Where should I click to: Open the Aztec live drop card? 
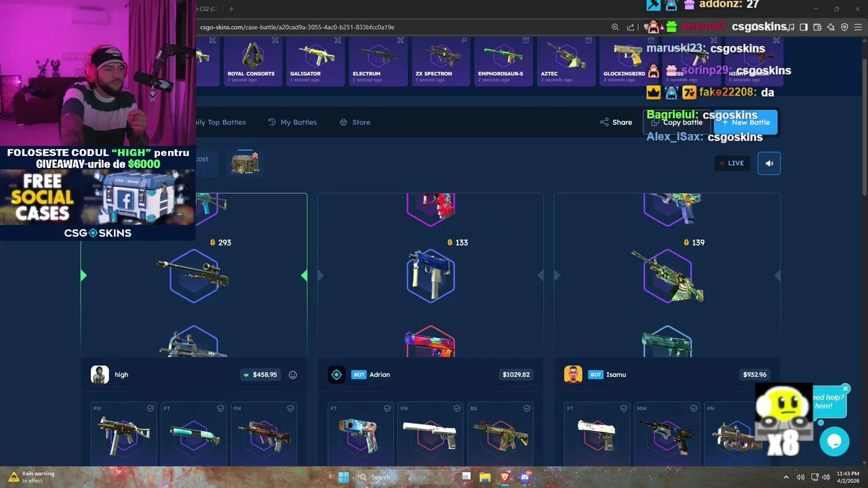pyautogui.click(x=566, y=61)
